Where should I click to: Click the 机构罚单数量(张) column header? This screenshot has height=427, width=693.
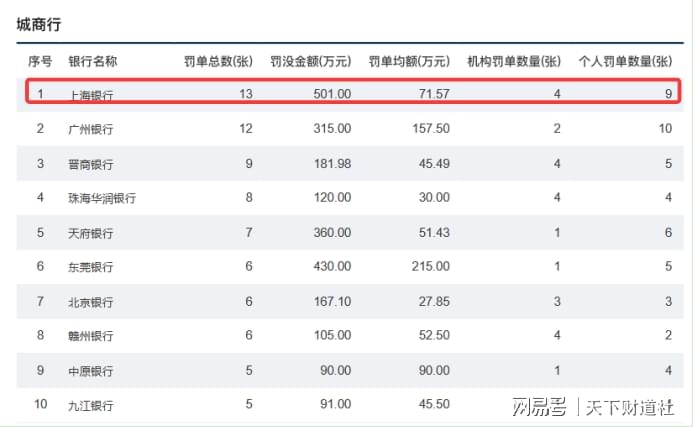pos(514,62)
